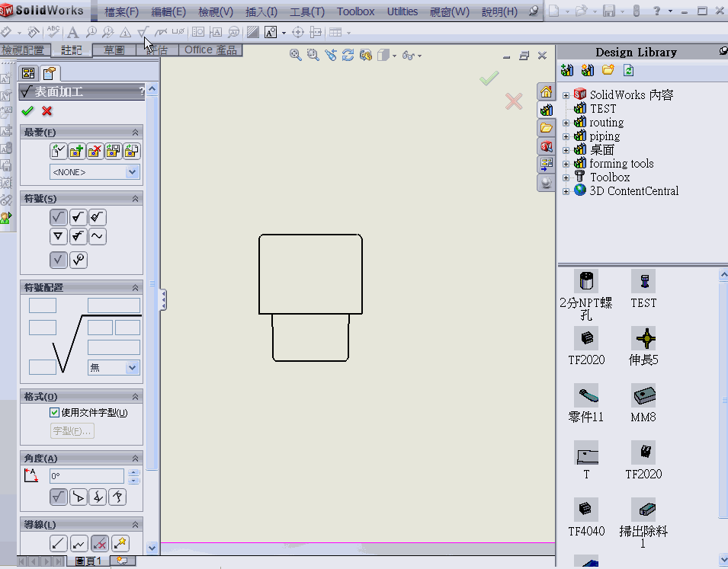Click Create New Folder in Design Library
This screenshot has height=569, width=728.
point(608,70)
